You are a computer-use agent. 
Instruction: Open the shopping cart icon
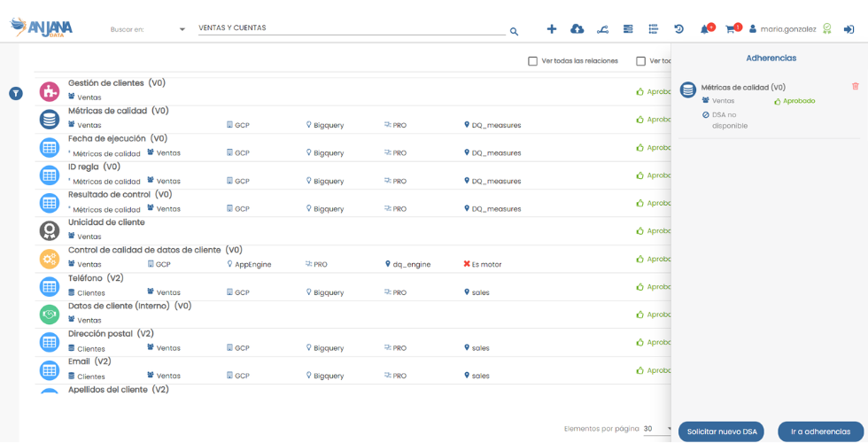pos(731,29)
